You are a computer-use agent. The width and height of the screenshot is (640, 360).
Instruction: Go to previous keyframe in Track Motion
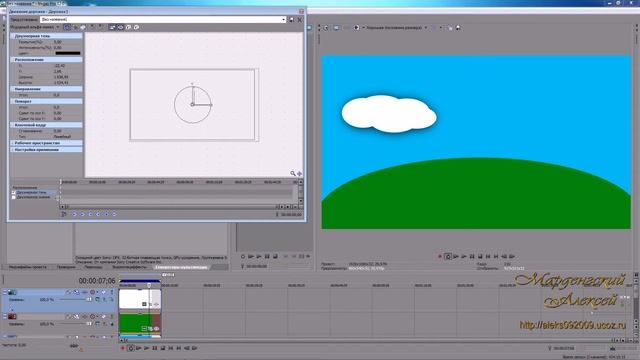coord(82,214)
